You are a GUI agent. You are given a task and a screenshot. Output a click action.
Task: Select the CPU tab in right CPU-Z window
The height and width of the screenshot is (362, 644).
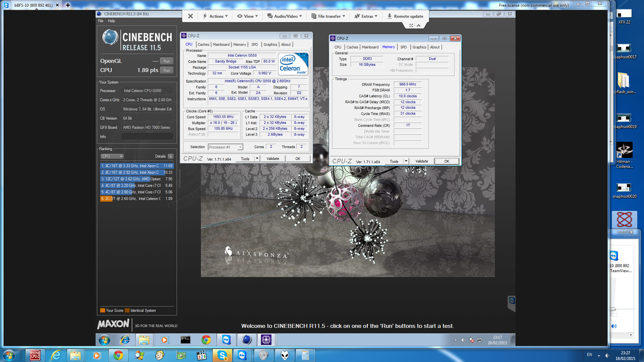[338, 47]
